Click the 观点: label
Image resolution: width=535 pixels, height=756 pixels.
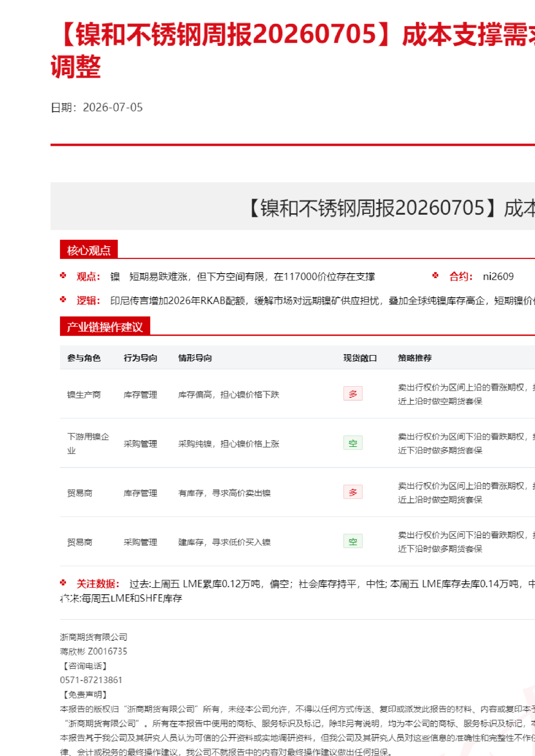click(x=88, y=276)
